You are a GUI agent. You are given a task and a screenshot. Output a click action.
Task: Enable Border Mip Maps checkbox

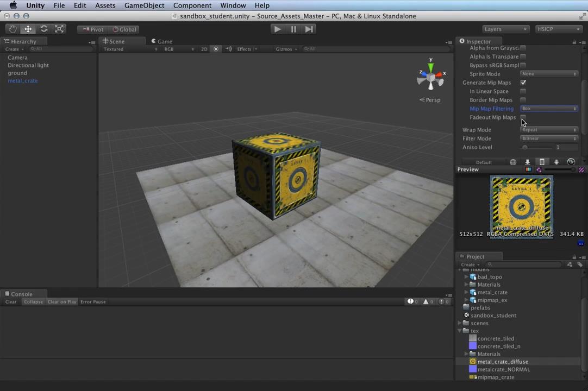523,100
